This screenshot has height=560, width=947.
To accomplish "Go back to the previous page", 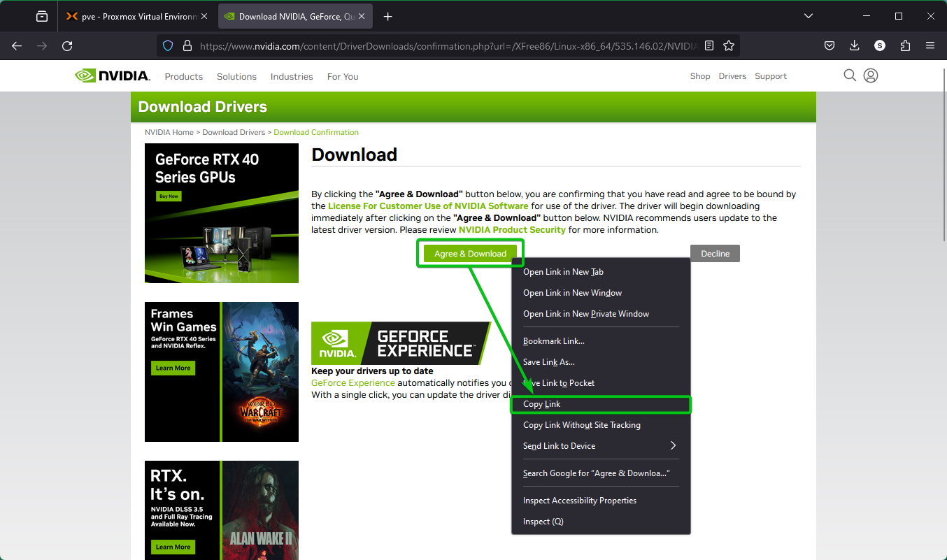I will click(17, 45).
